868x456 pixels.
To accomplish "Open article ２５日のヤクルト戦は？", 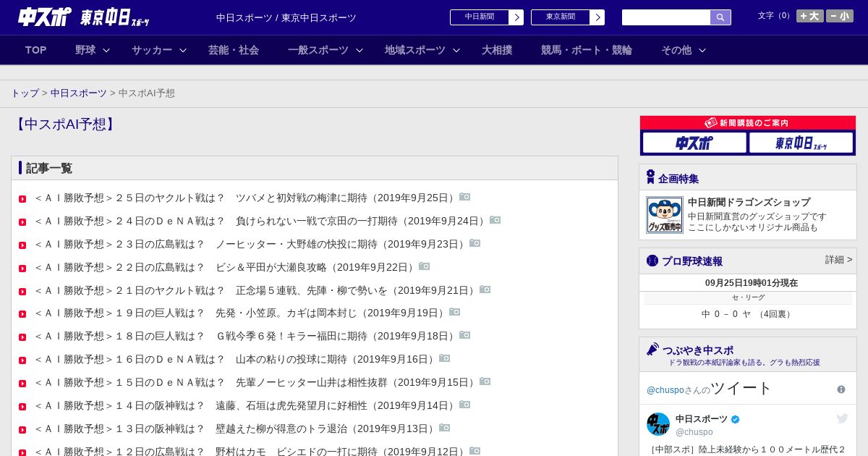I will pyautogui.click(x=246, y=198).
